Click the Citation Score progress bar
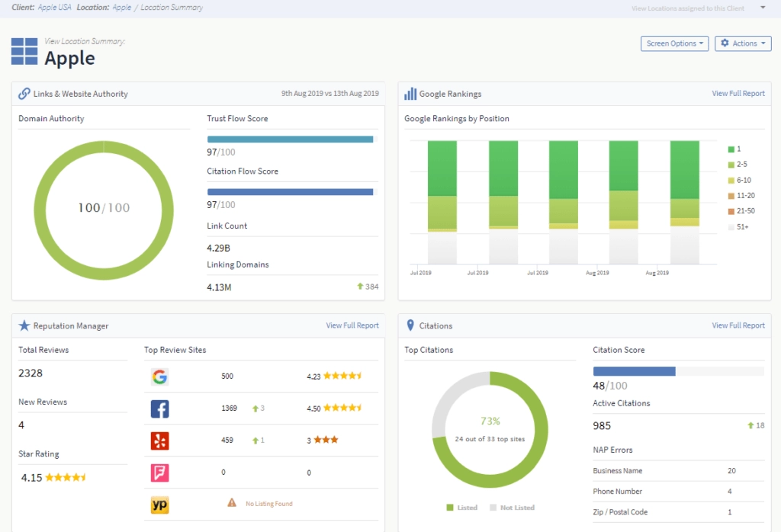This screenshot has width=781, height=532. 678,371
